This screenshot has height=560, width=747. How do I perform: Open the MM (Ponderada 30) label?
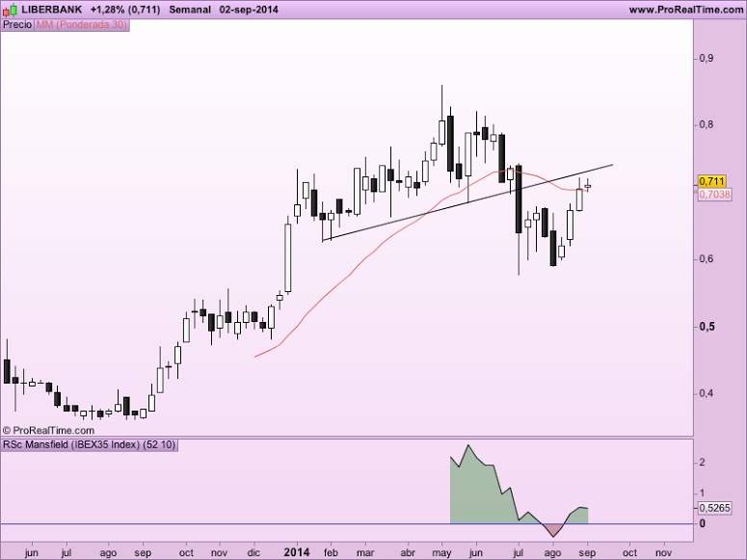tap(82, 24)
